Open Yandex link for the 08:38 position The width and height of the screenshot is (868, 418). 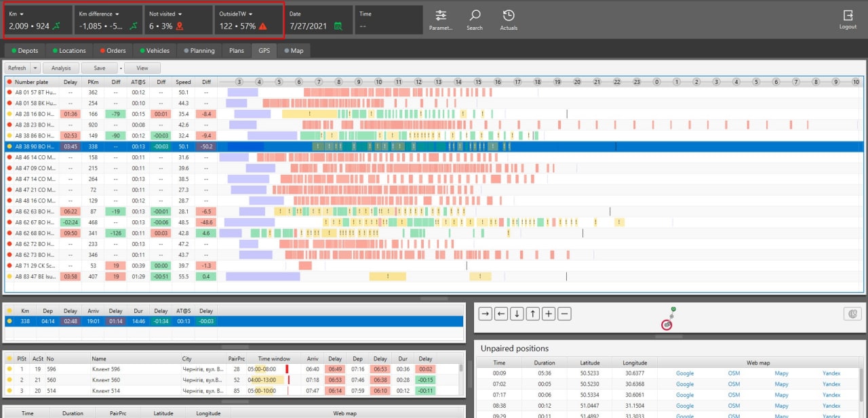(831, 406)
